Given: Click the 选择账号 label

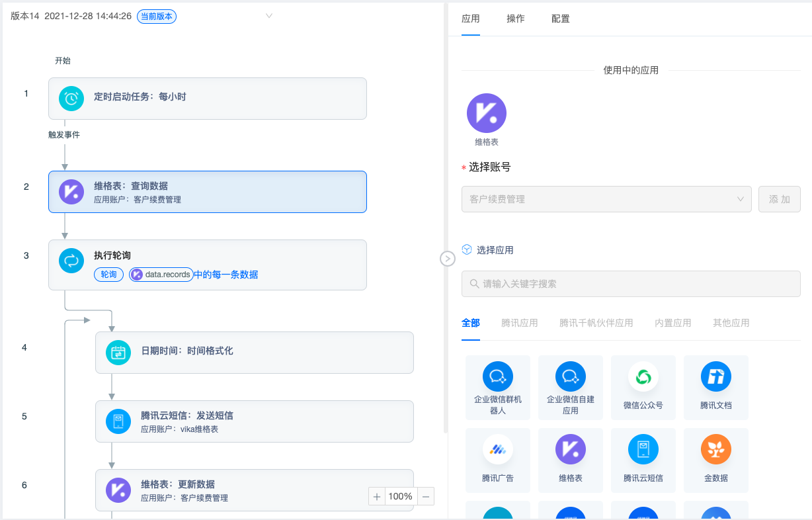Looking at the screenshot, I should point(490,167).
